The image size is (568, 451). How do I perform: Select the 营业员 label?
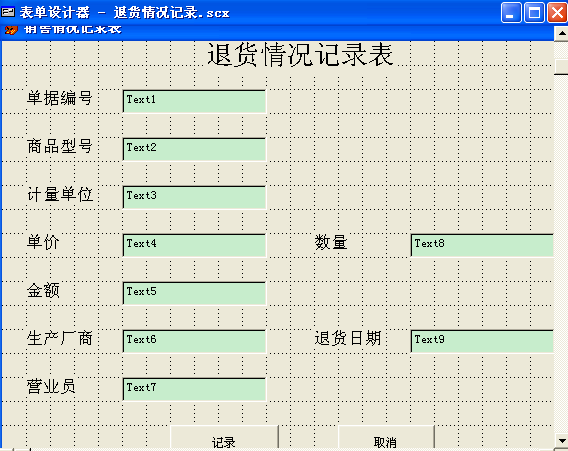coord(51,386)
